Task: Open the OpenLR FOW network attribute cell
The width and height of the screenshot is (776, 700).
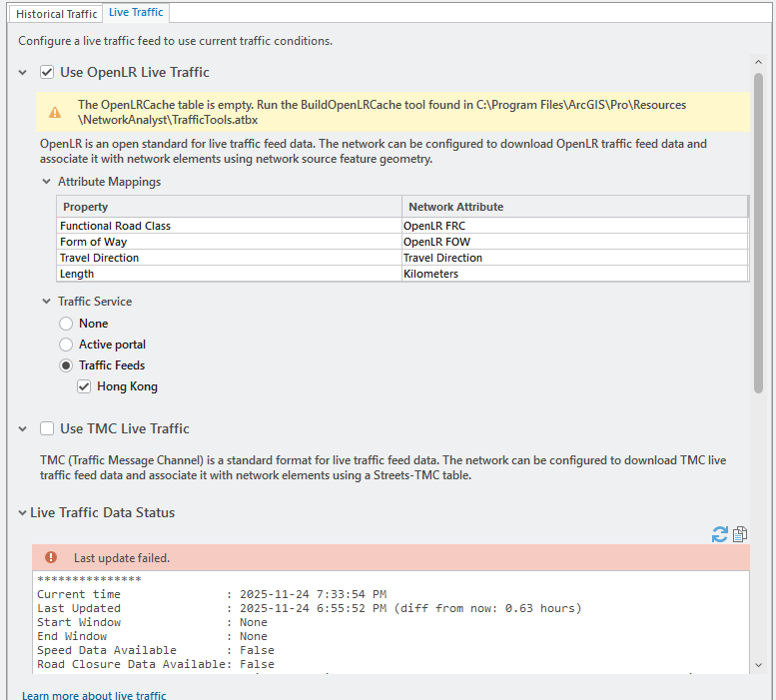Action: tap(574, 242)
